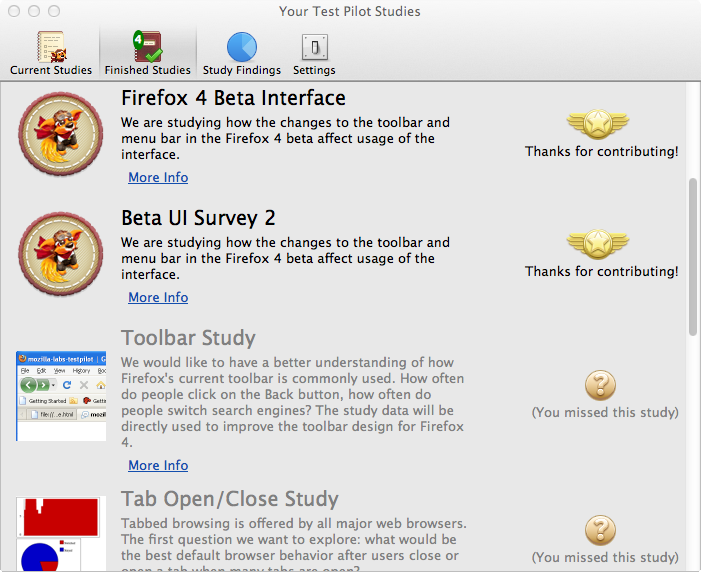Image resolution: width=701 pixels, height=572 pixels.
Task: Click the gold wings medal for Firefox 4 Beta Interface
Action: click(x=598, y=123)
